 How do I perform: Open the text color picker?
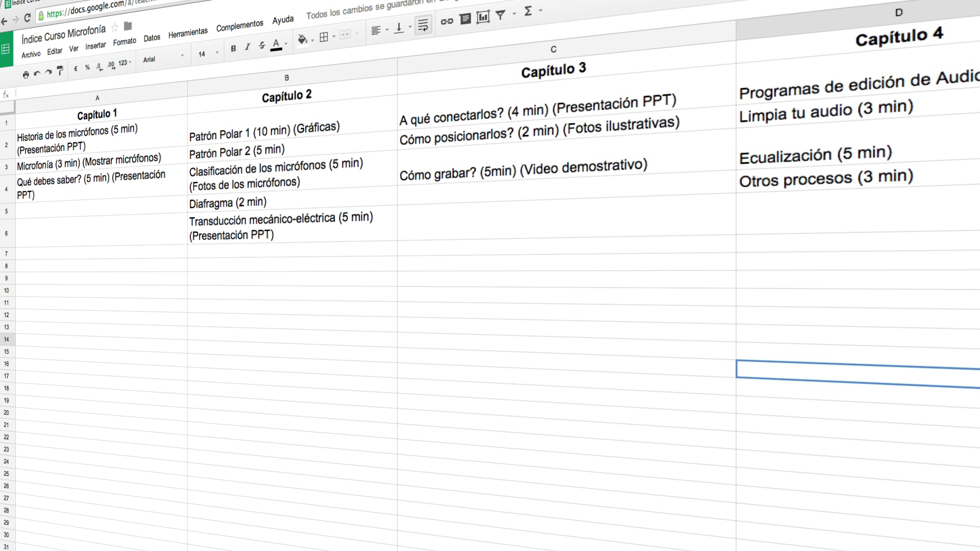276,45
